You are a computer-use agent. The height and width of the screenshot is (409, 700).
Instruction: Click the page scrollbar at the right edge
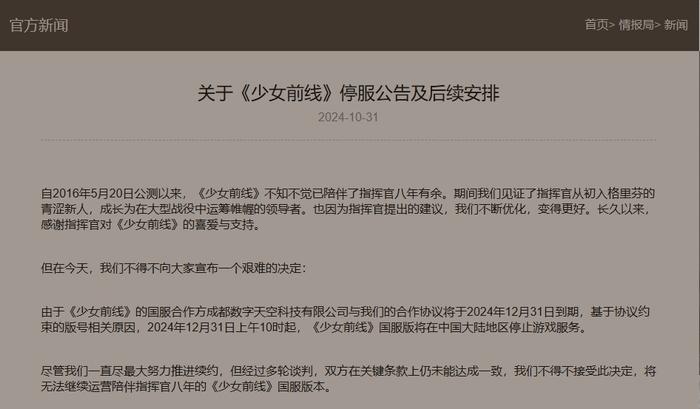click(699, 212)
